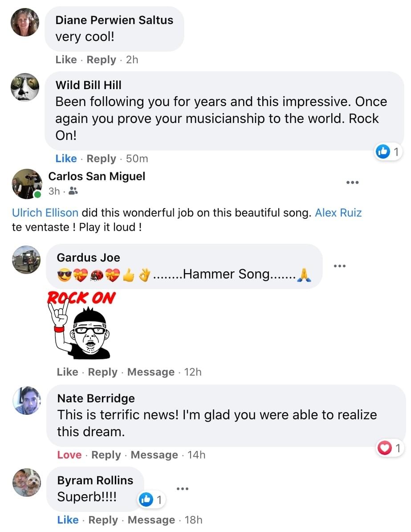The image size is (411, 532).
Task: View the love reaction on Nate Berridge's comment
Action: click(x=390, y=448)
